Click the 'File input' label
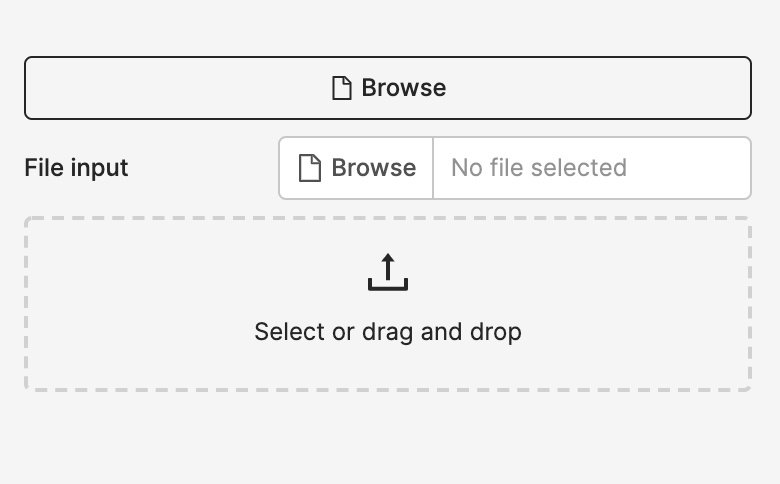Image resolution: width=780 pixels, height=484 pixels. pos(76,168)
